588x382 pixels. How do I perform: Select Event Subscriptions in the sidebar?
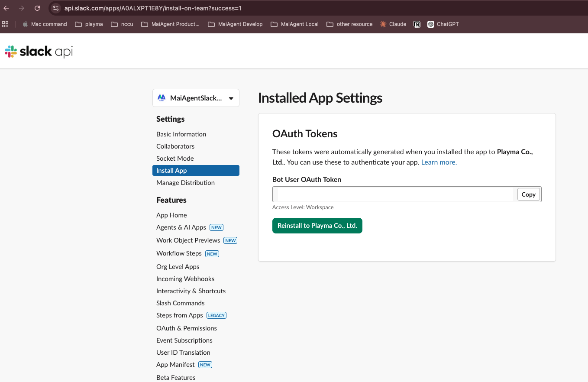[184, 340]
